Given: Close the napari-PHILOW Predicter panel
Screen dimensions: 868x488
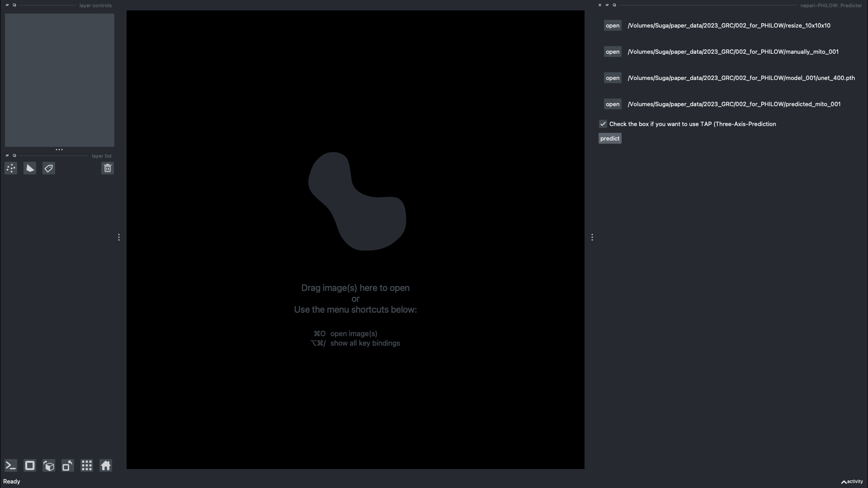Looking at the screenshot, I should pos(600,5).
